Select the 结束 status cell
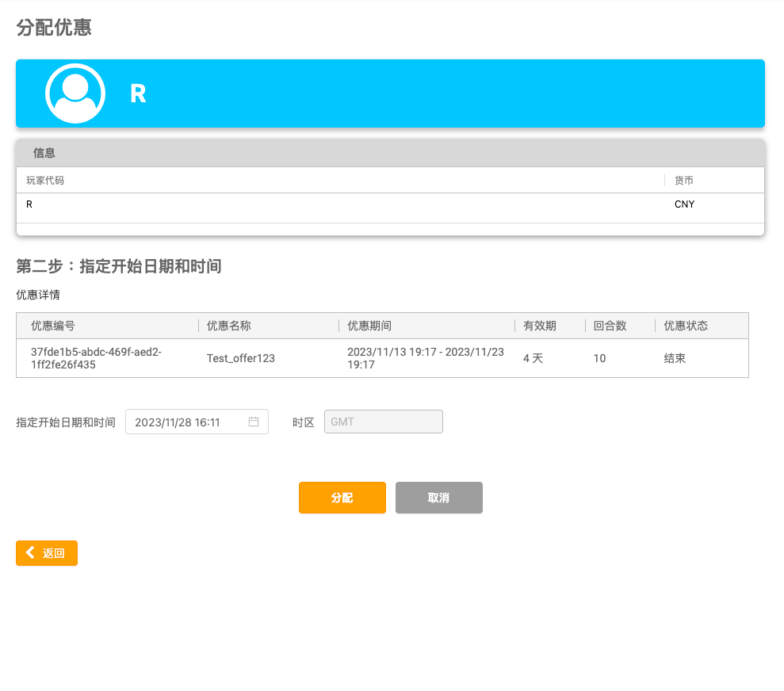This screenshot has width=784, height=691. (x=674, y=358)
